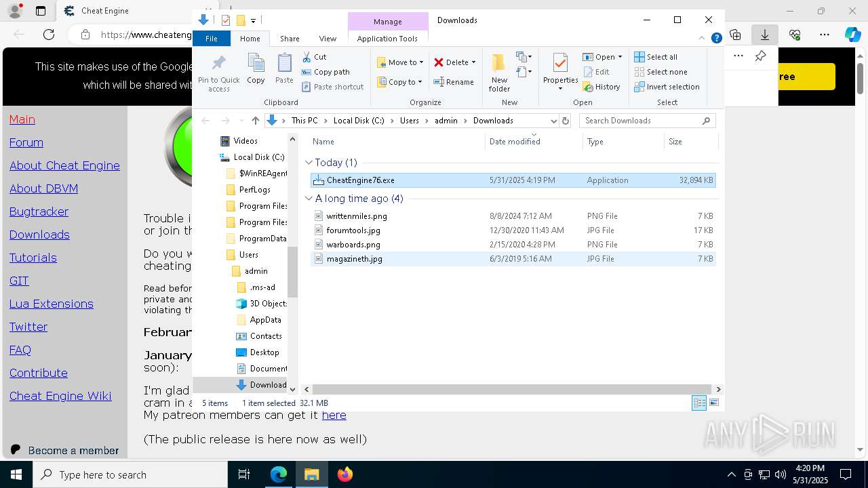The image size is (868, 488).
Task: Open the File menu
Action: click(212, 39)
